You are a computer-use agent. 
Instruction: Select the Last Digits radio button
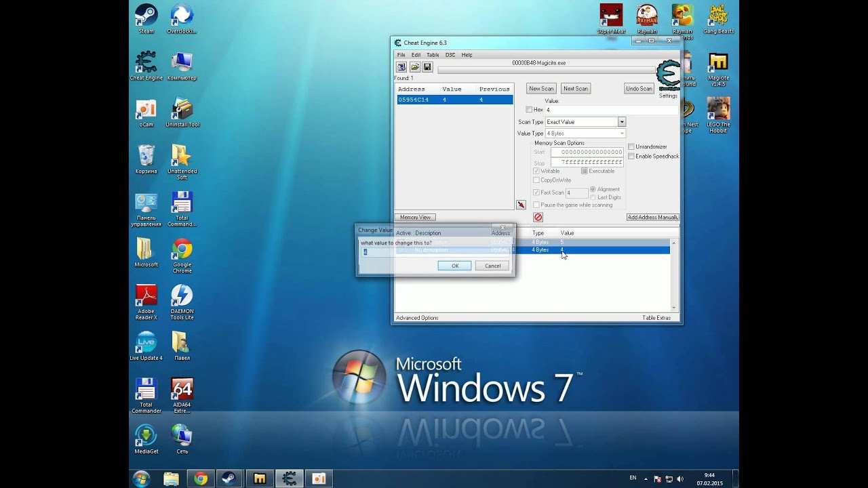(593, 197)
